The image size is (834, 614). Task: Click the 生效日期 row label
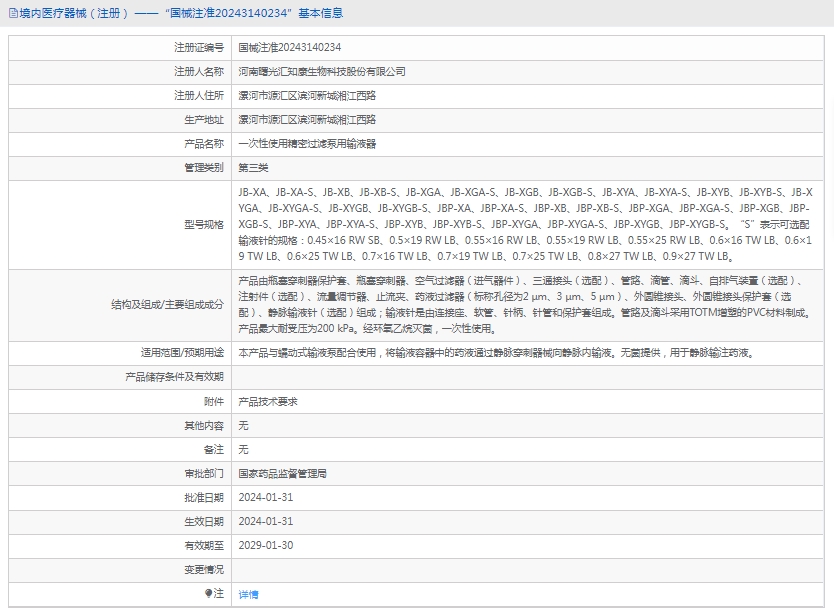point(204,521)
